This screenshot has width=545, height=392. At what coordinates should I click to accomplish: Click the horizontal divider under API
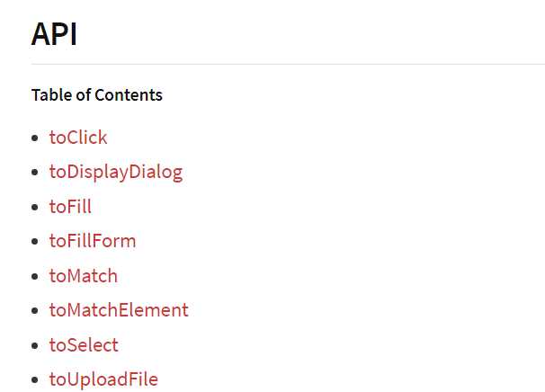tap(288, 64)
